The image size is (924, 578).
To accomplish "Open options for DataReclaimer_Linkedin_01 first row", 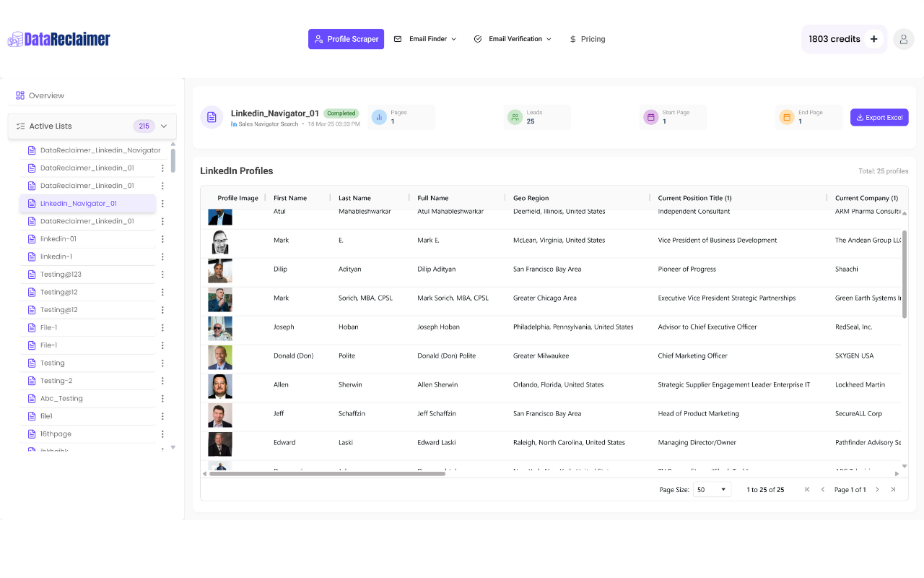I will [162, 168].
